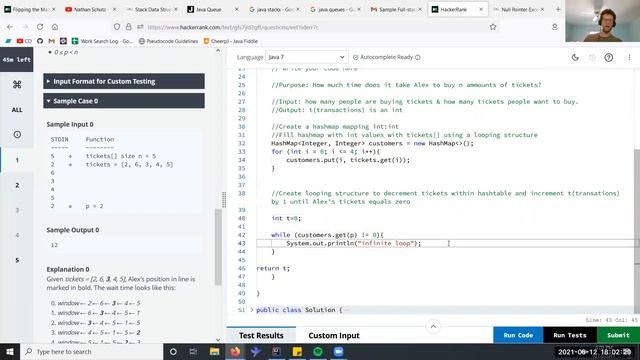640x360 pixels.
Task: Open the Firefox account icon
Action: (x=554, y=27)
